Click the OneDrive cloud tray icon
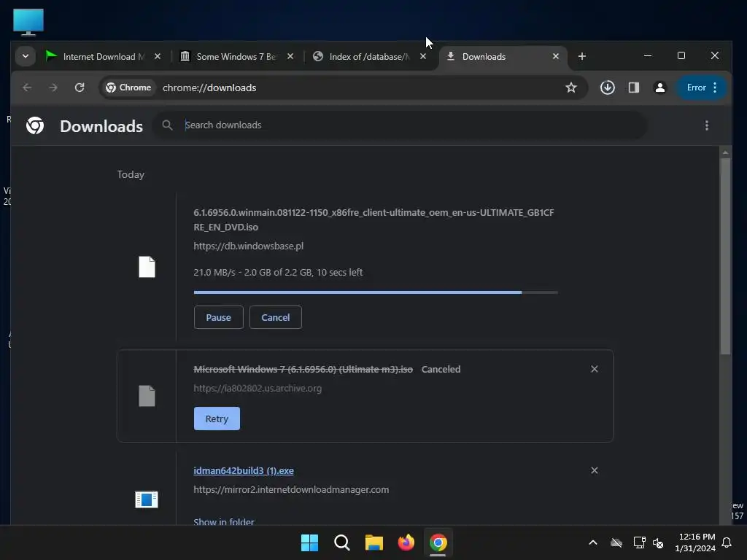 (x=616, y=542)
